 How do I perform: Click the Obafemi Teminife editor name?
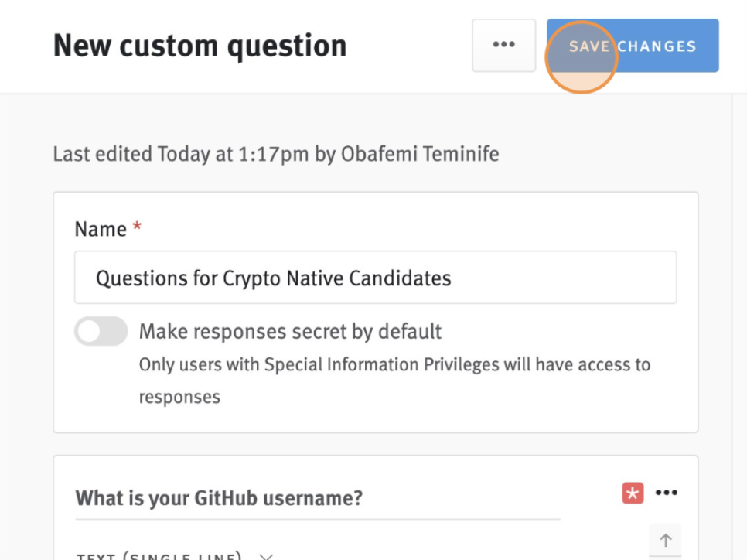[420, 154]
